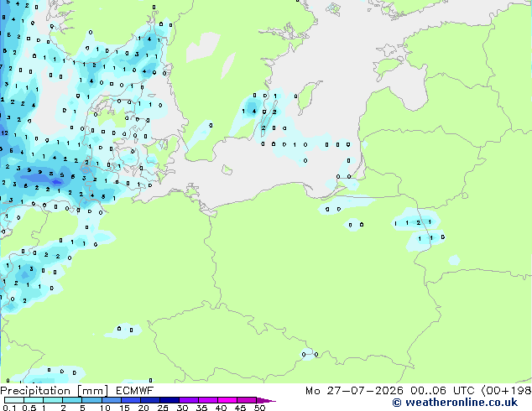Click the 'Precipitation [mm]' title text
The image size is (532, 411).
(55, 391)
